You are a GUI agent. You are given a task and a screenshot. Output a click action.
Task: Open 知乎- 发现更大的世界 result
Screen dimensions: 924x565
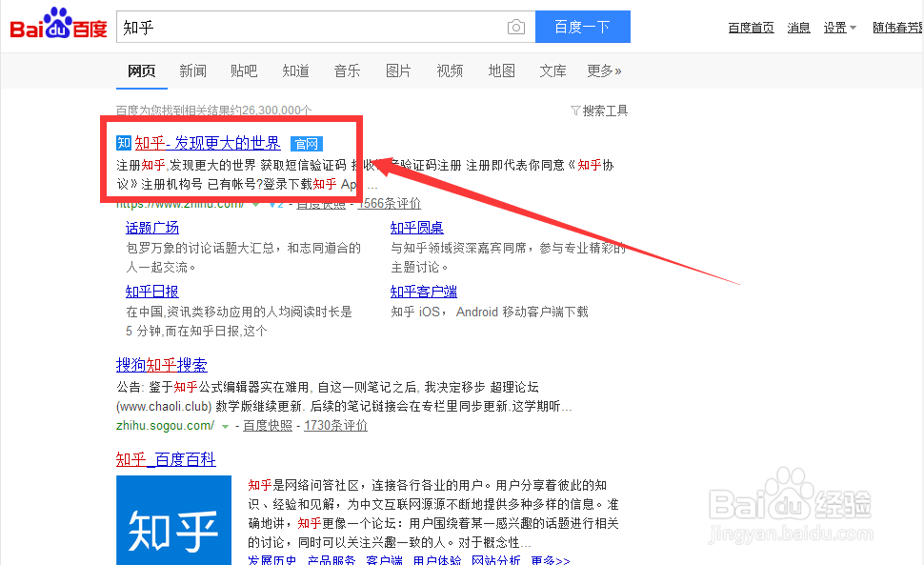(208, 143)
